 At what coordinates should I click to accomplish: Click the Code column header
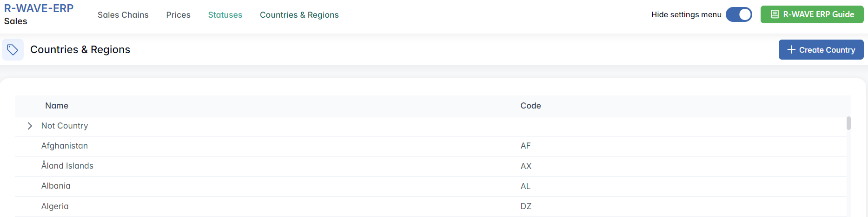(x=530, y=106)
